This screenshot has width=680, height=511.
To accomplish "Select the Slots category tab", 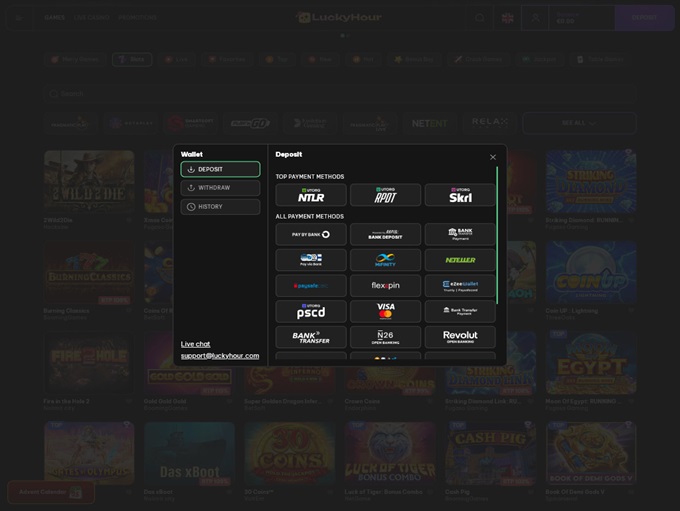I will coord(132,59).
